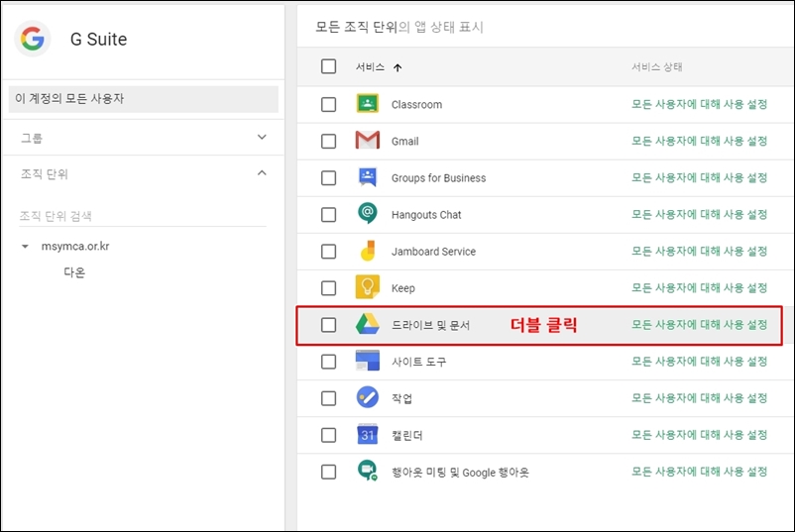Check the Gmail row checkbox
The height and width of the screenshot is (532, 795).
coord(328,141)
